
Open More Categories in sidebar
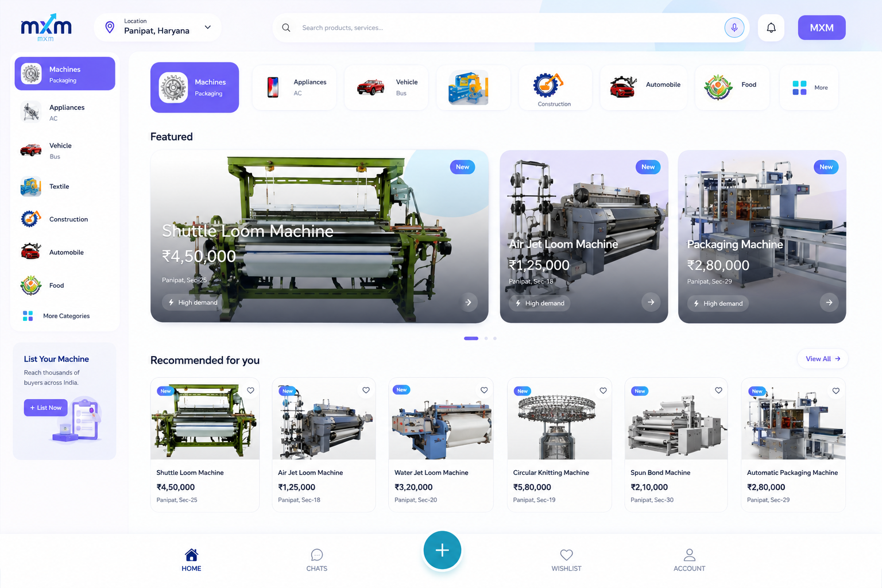click(x=65, y=316)
